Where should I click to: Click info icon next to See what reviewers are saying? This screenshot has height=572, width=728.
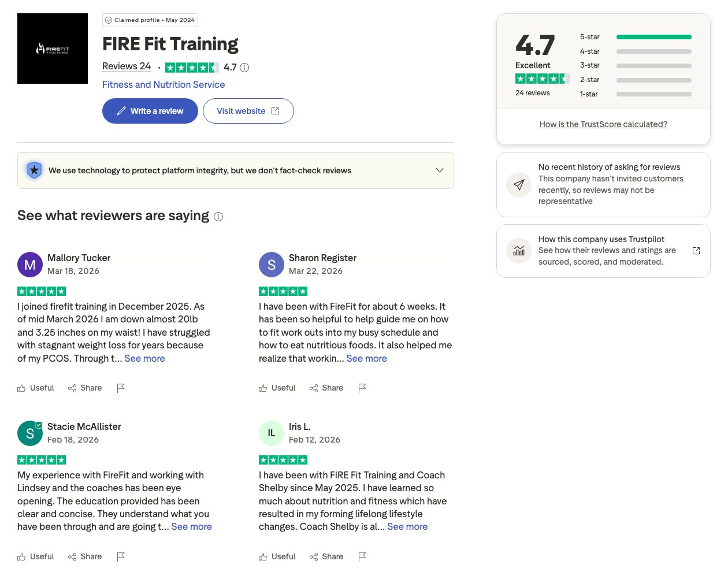click(x=218, y=217)
